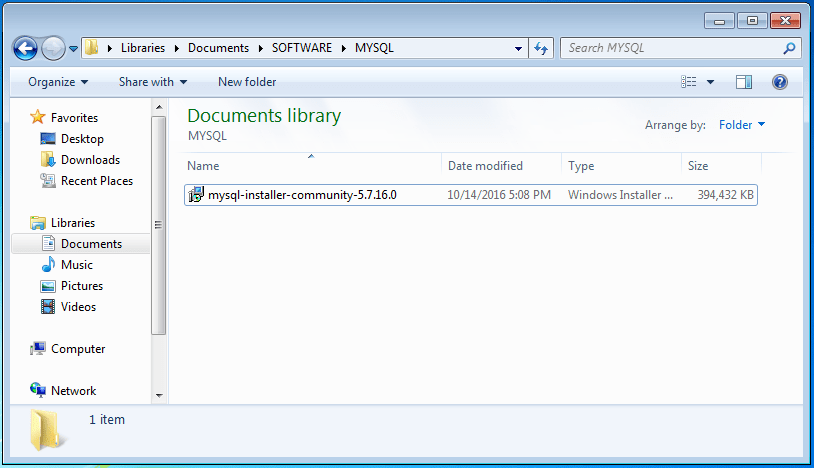This screenshot has height=468, width=814.
Task: Click the Network globe icon
Action: pyautogui.click(x=37, y=390)
